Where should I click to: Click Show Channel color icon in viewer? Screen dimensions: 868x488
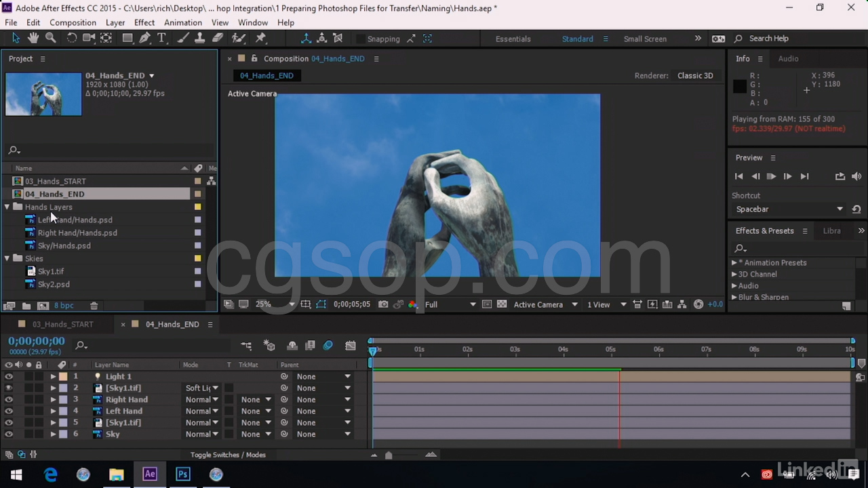point(412,304)
